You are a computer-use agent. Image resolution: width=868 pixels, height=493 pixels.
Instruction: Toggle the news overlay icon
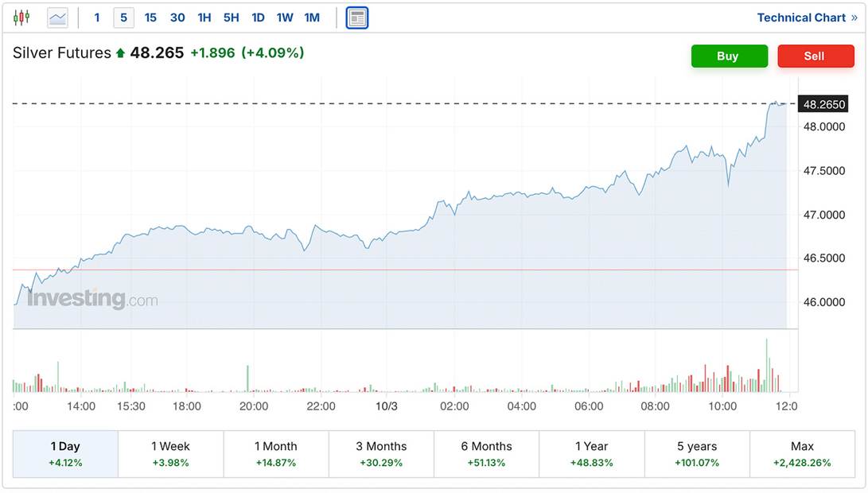[357, 17]
